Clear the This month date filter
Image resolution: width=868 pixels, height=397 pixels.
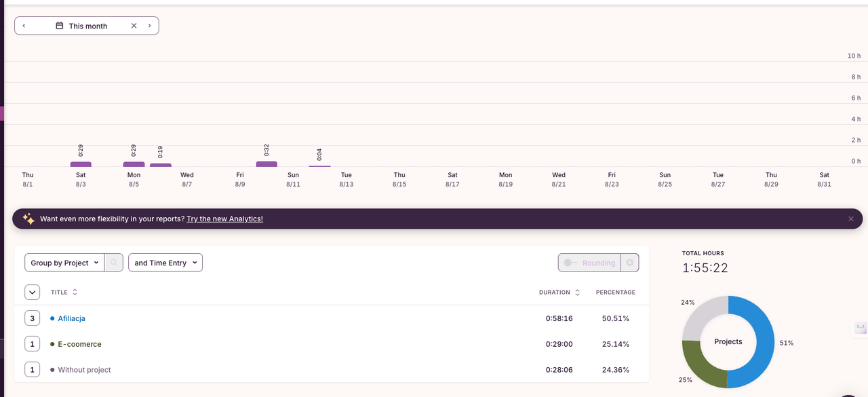[134, 26]
